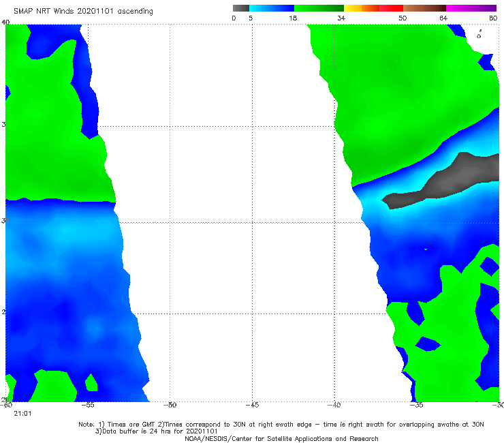Click the longitude label '-35'
The height and width of the screenshot is (443, 504).
click(x=417, y=405)
